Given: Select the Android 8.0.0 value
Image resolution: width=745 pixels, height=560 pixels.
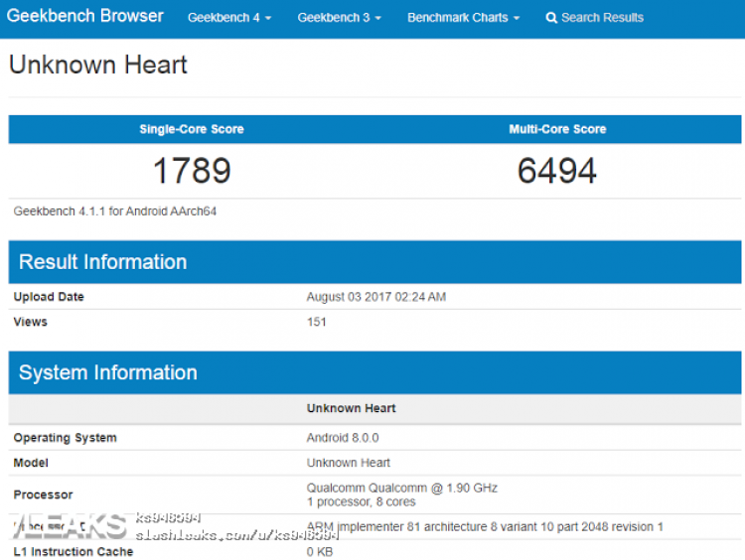Looking at the screenshot, I should tap(343, 438).
